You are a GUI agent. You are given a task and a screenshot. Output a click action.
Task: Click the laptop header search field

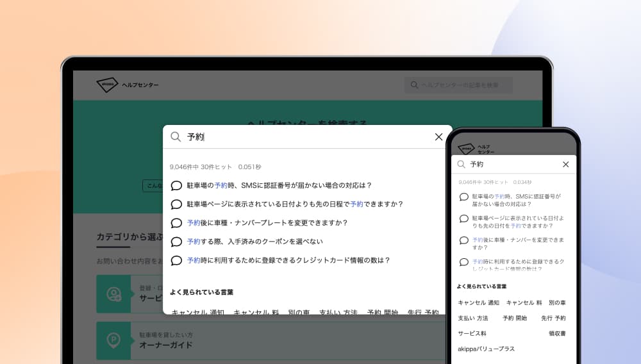click(x=458, y=85)
